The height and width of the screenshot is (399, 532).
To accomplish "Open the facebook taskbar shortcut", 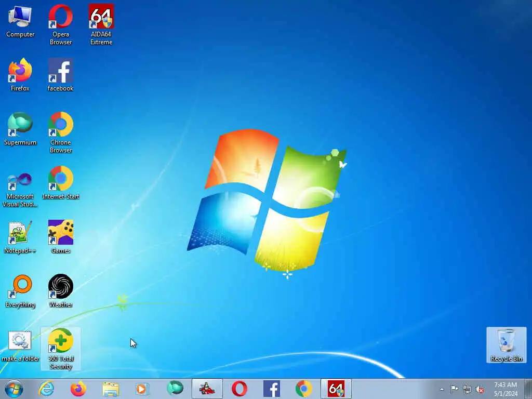I will pyautogui.click(x=271, y=389).
